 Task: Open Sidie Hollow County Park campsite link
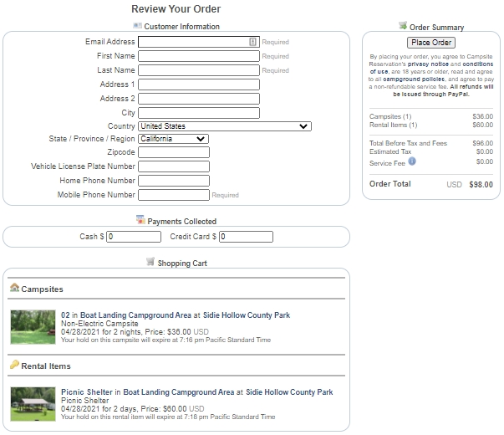pyautogui.click(x=247, y=315)
